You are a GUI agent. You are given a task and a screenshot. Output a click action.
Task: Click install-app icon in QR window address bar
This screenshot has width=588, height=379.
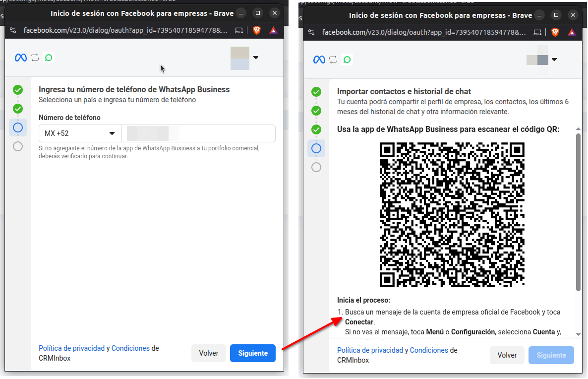(537, 32)
